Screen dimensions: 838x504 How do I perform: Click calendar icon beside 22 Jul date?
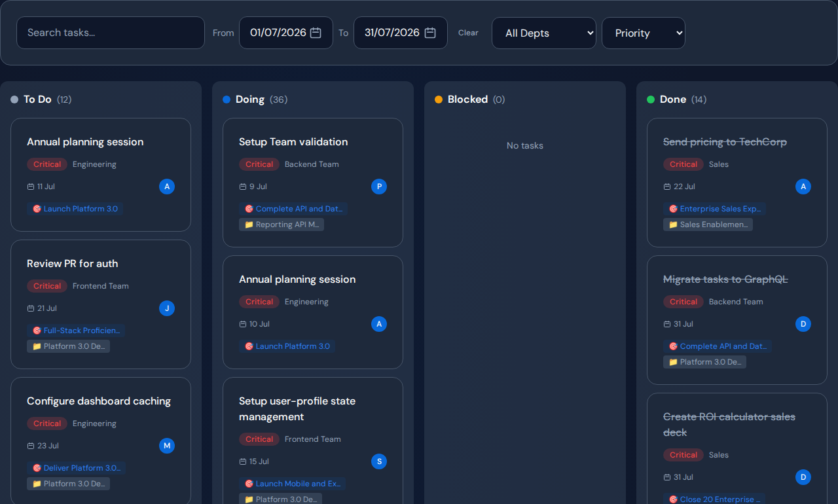tap(667, 187)
